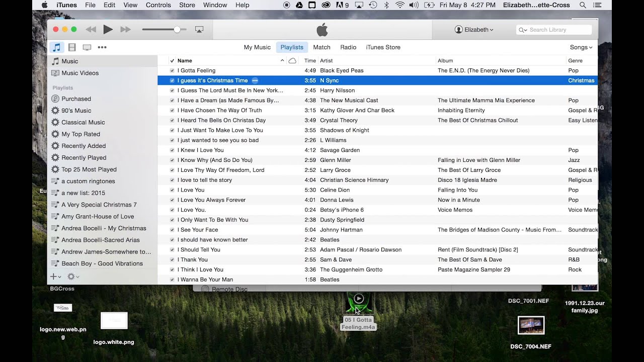Open the Notification Center menu bar icon
This screenshot has width=644, height=362.
click(597, 5)
